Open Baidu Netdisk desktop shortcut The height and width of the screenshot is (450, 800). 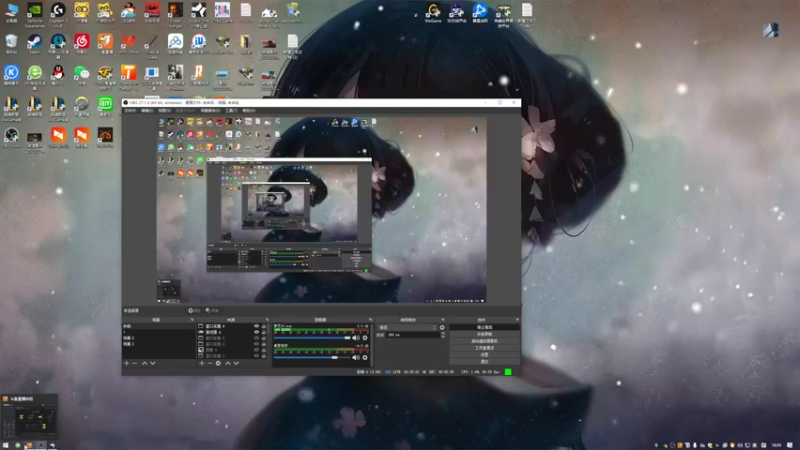coord(176,44)
